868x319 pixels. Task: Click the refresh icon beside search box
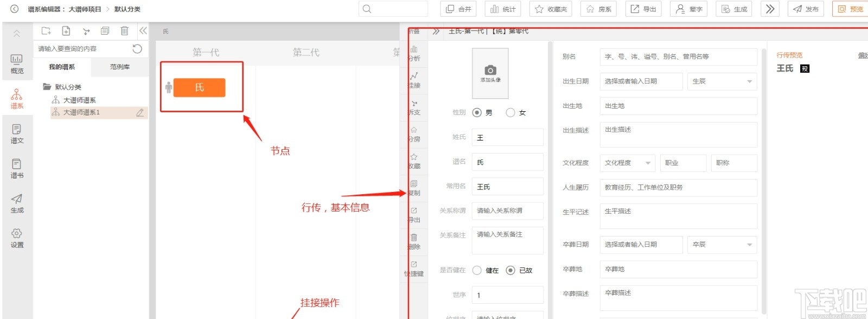tap(137, 49)
